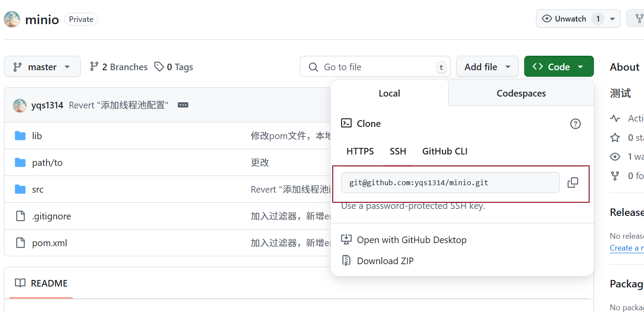644x312 pixels.
Task: Click the help question mark icon beside Clone
Action: coord(575,124)
